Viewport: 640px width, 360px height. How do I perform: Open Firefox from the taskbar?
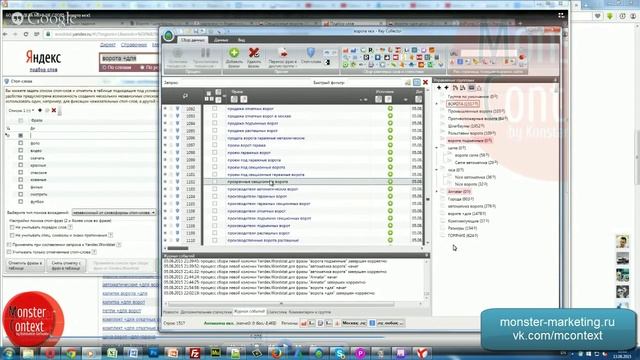[277, 353]
